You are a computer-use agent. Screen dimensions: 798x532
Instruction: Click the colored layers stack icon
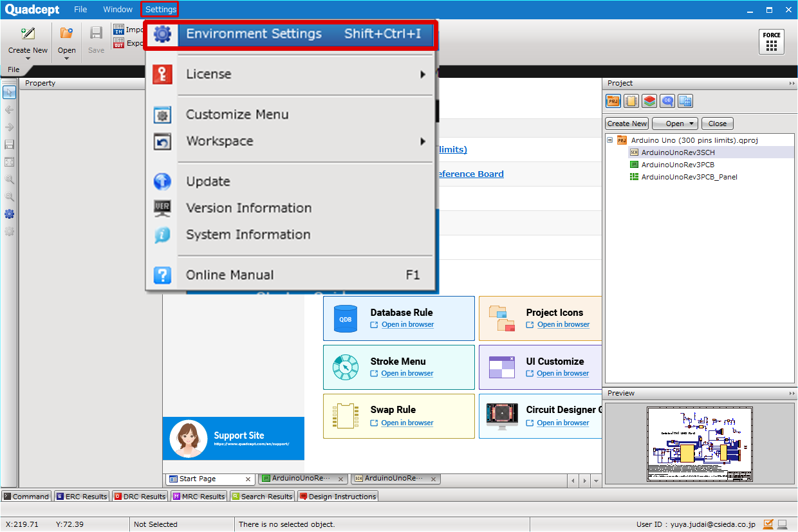(x=649, y=101)
